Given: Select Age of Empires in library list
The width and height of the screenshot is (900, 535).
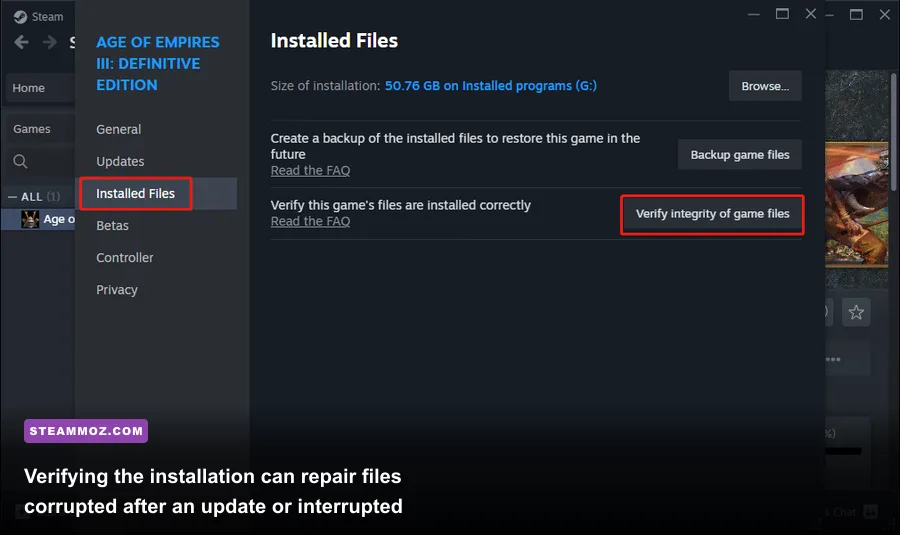Looking at the screenshot, I should pyautogui.click(x=38, y=219).
